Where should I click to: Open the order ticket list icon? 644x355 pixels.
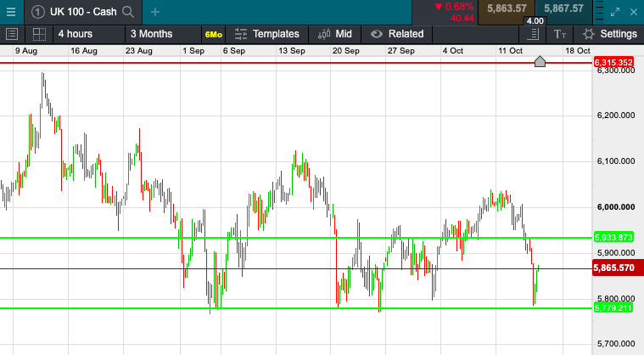[12, 34]
